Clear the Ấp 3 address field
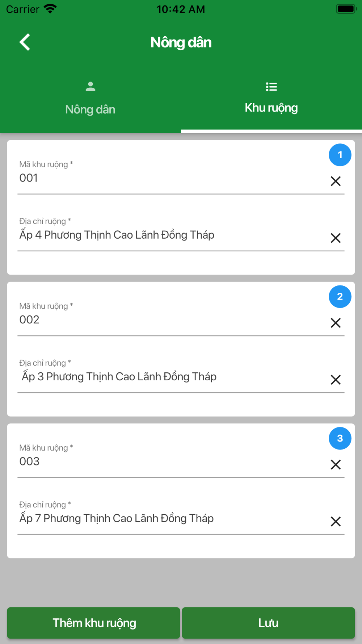362x644 pixels. click(x=336, y=380)
